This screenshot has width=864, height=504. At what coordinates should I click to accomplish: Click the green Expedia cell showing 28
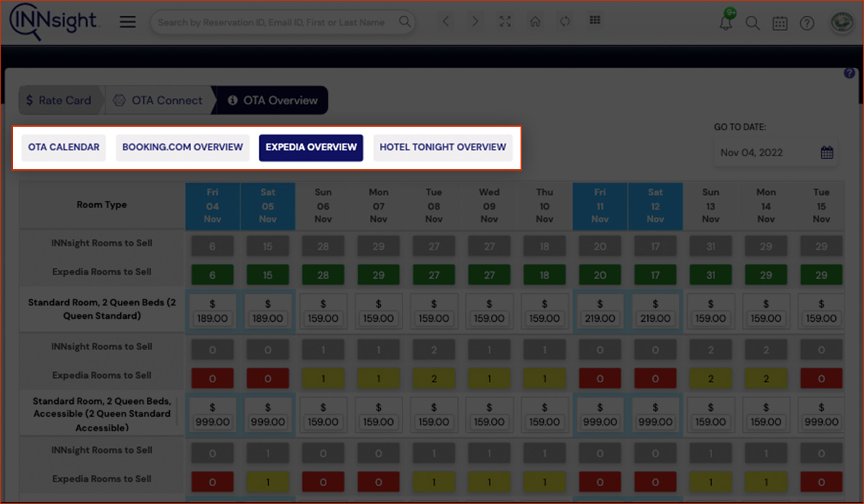click(x=323, y=275)
